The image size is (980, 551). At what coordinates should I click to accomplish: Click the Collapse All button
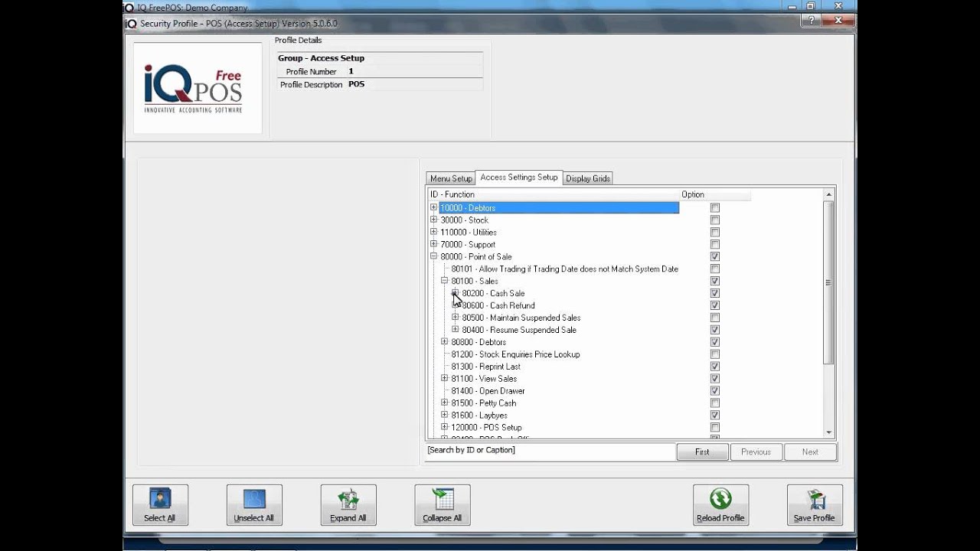(443, 505)
